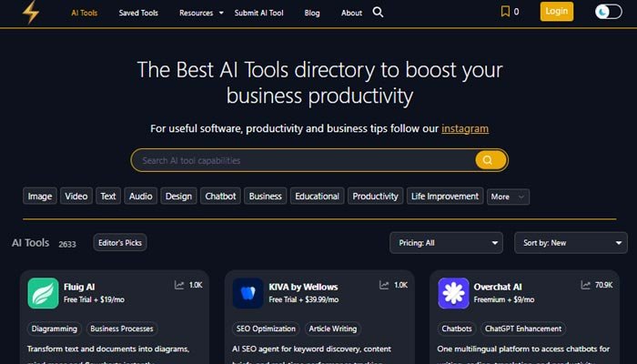Click the trending icon on Overchat AI card

click(x=587, y=285)
